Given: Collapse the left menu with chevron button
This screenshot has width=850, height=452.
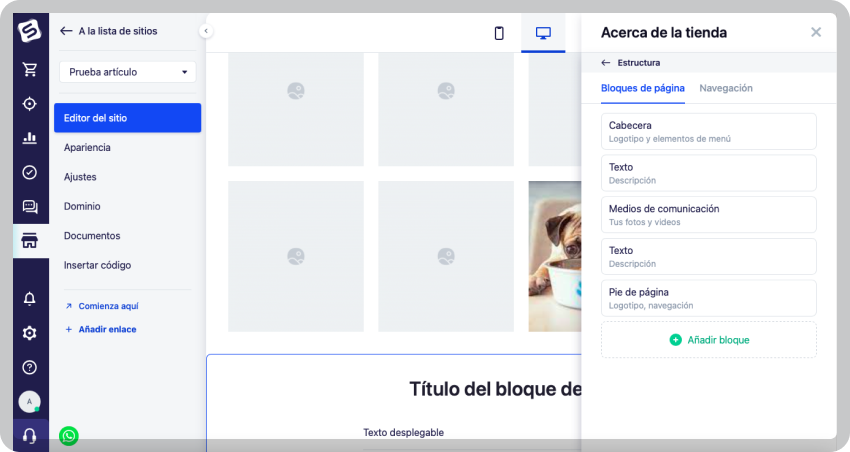Looking at the screenshot, I should click(206, 31).
